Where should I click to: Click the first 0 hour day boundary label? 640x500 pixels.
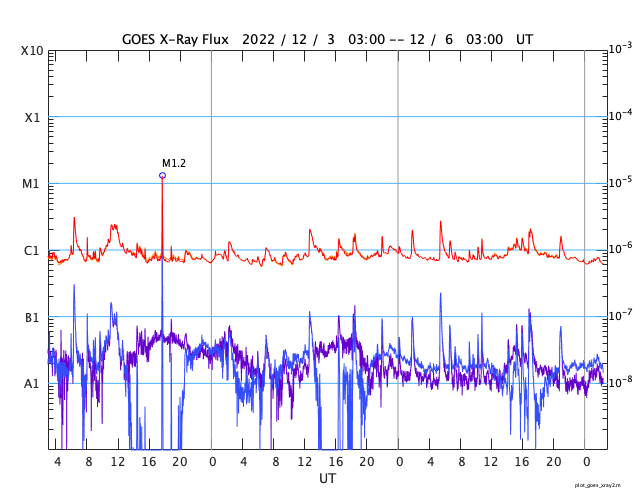(x=212, y=462)
